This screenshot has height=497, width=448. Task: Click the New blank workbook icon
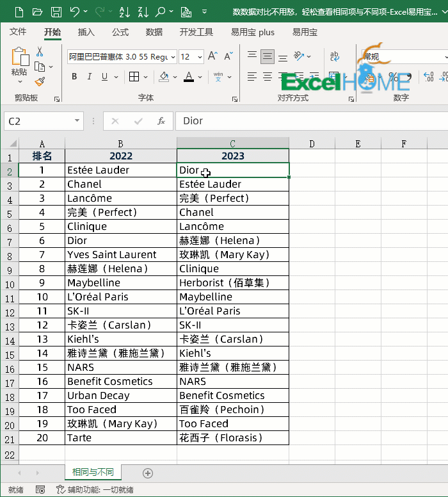click(x=19, y=12)
